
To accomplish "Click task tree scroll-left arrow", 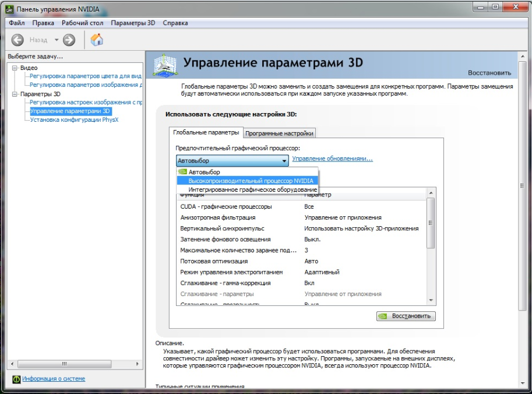I will pyautogui.click(x=12, y=364).
